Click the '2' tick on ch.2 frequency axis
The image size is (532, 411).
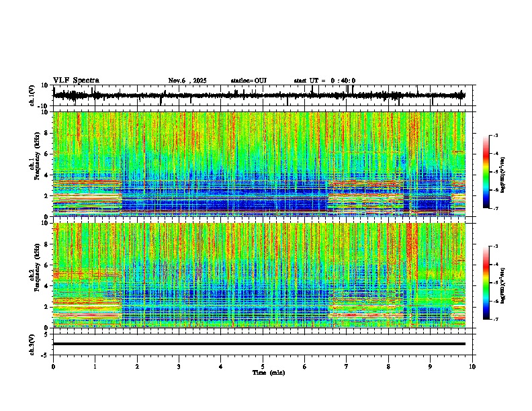[47, 307]
